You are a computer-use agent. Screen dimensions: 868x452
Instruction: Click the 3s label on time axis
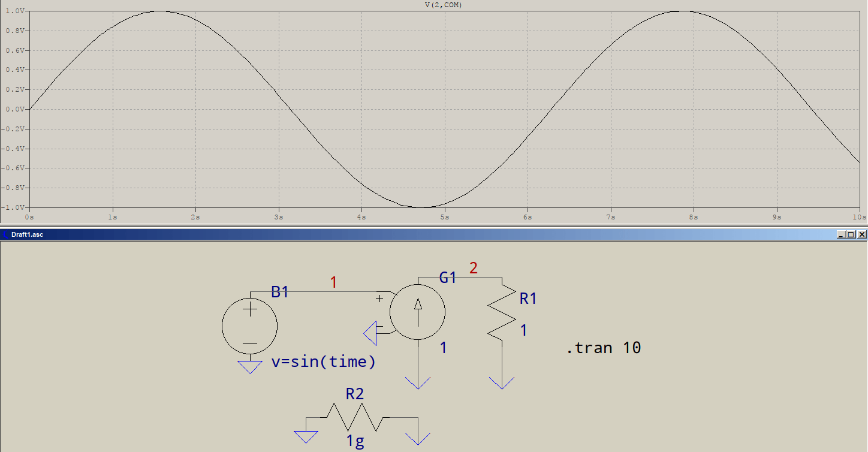pyautogui.click(x=278, y=216)
